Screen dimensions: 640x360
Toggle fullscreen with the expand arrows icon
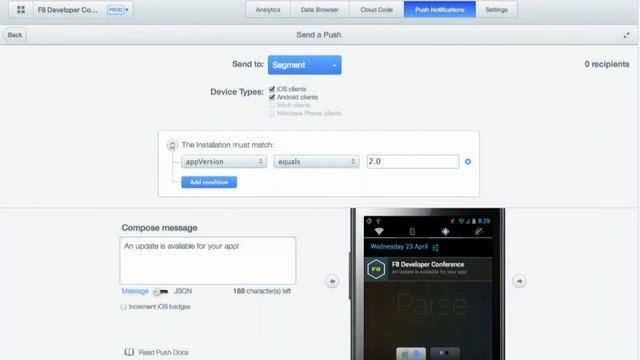point(627,36)
